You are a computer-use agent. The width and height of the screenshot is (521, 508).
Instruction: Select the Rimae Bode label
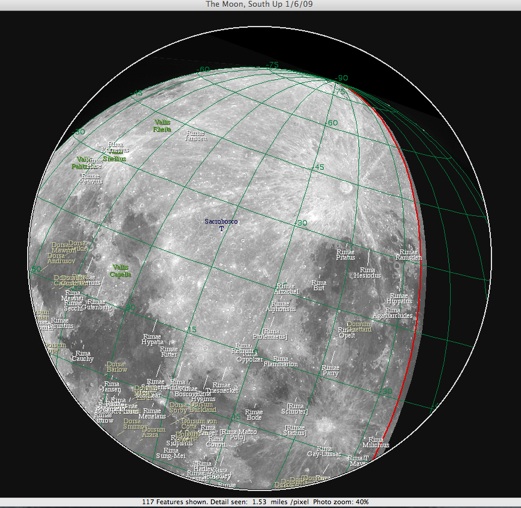click(254, 415)
